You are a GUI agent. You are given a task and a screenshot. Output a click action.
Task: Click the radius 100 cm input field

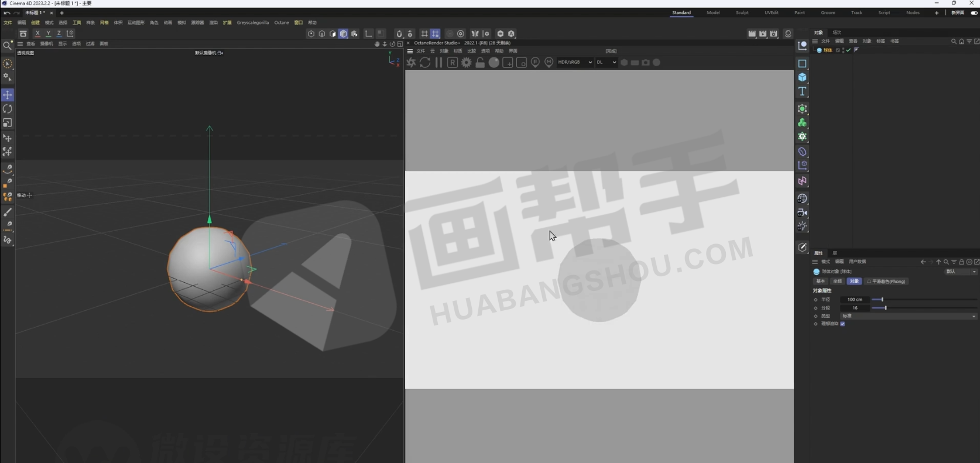pyautogui.click(x=855, y=300)
